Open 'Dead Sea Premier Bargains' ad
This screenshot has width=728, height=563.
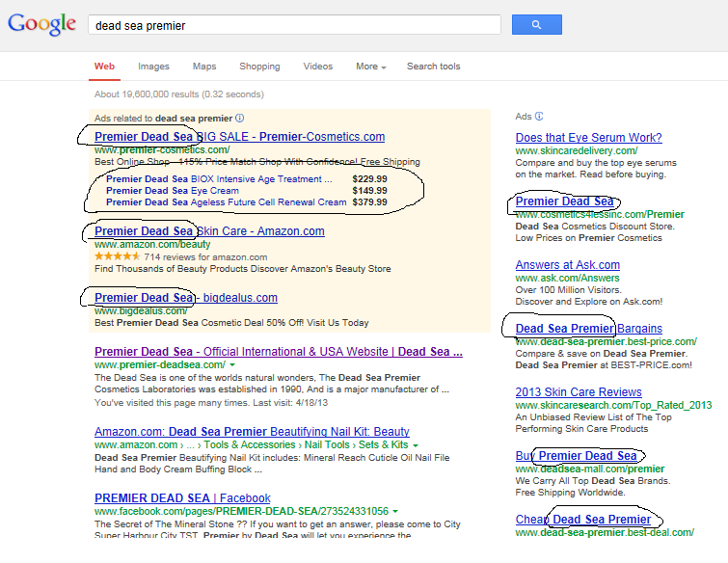589,329
